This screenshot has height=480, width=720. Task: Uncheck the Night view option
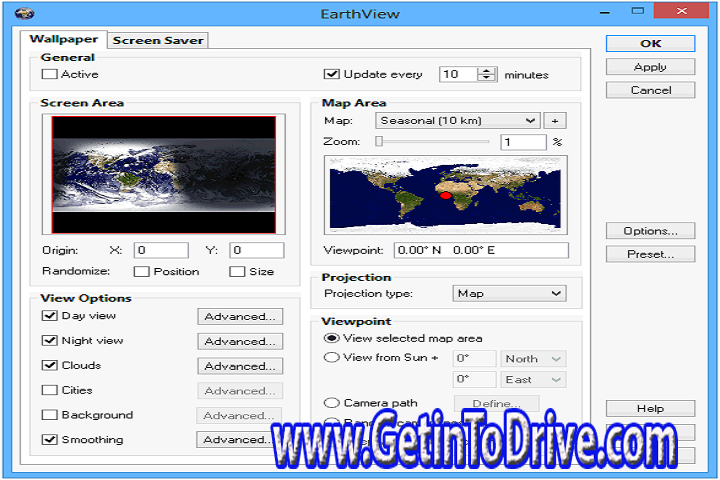pos(49,340)
